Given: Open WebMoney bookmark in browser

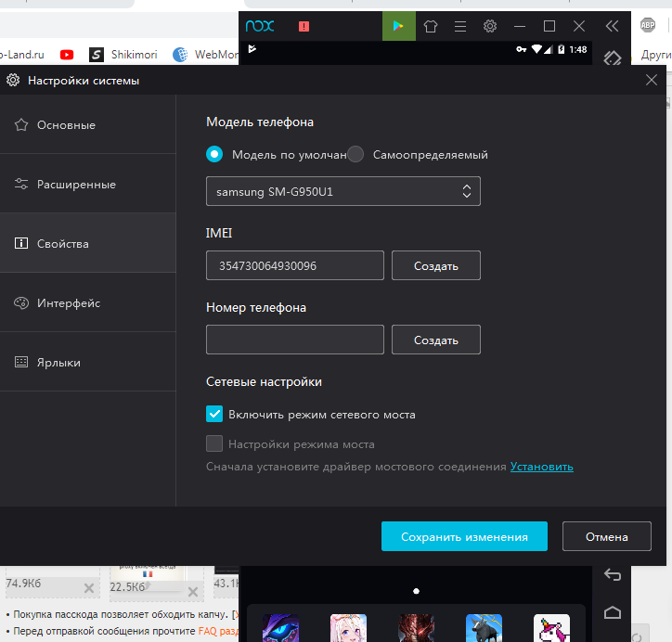Looking at the screenshot, I should [205, 55].
